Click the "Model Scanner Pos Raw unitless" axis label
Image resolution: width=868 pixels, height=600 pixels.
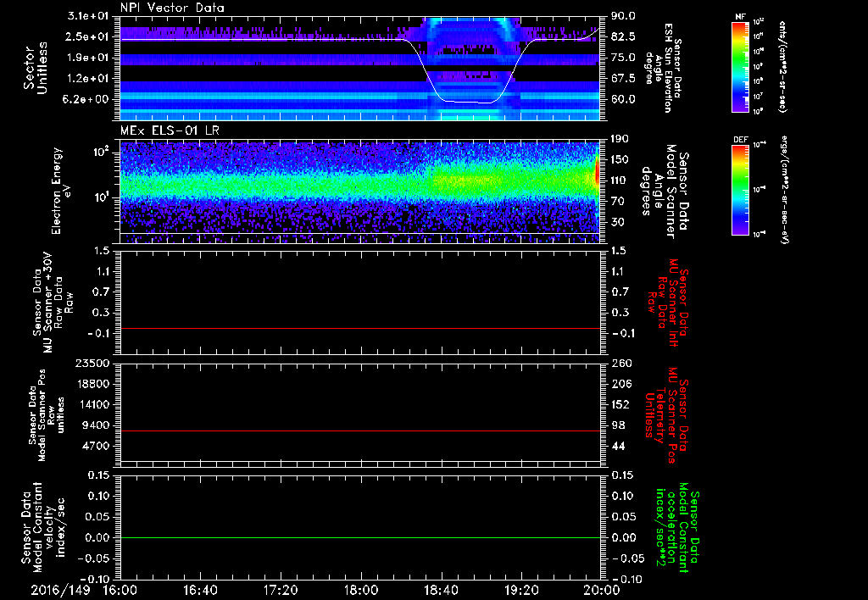coord(47,415)
